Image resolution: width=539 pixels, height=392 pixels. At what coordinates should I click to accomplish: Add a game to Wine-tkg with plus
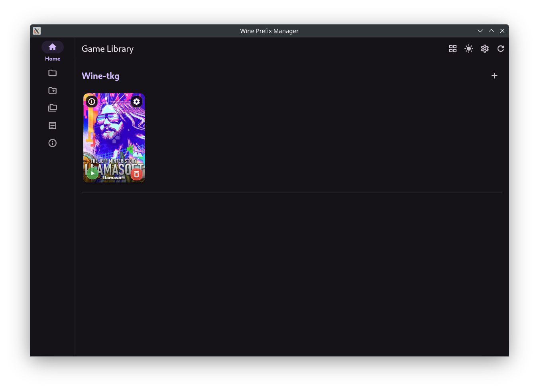[494, 76]
